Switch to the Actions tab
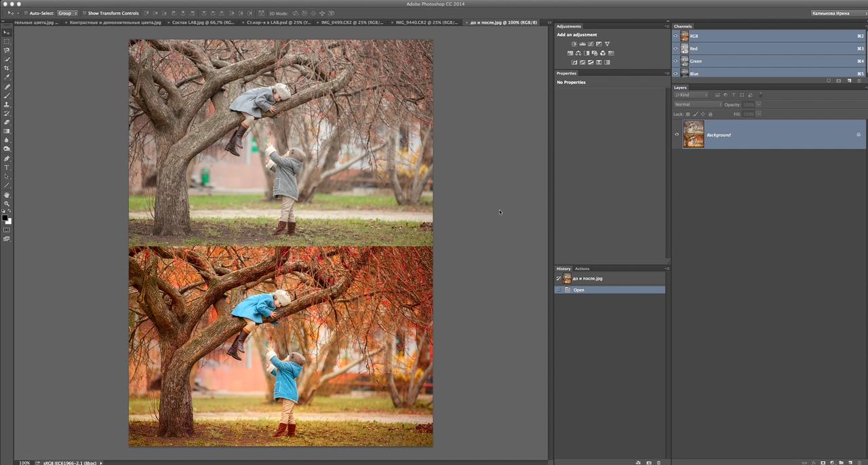This screenshot has height=465, width=868. pos(582,268)
